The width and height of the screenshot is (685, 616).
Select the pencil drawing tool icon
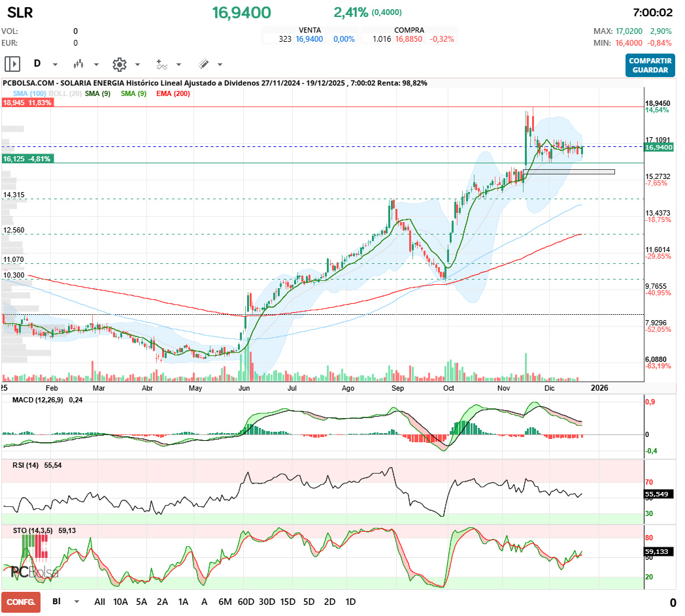pyautogui.click(x=203, y=64)
